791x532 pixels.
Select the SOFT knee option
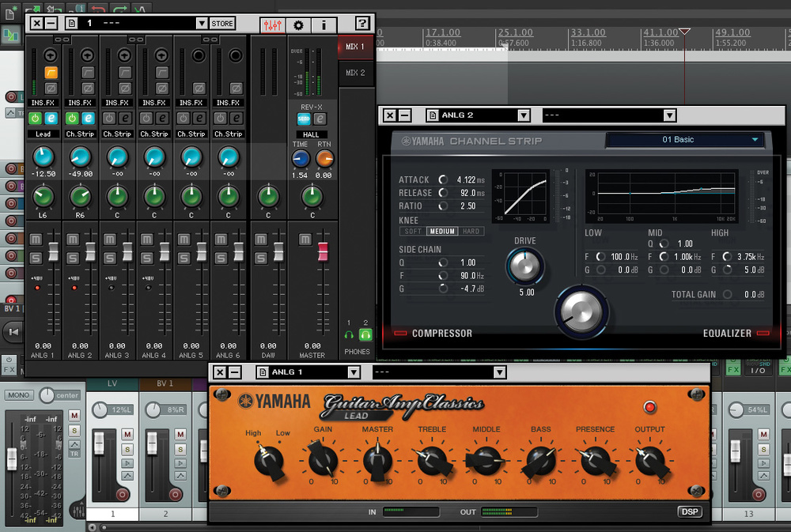pos(413,232)
